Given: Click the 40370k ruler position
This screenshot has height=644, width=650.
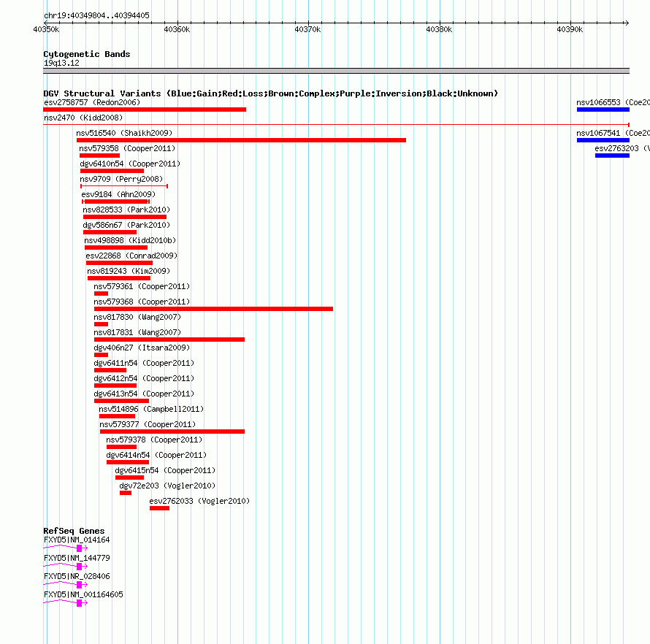Looking at the screenshot, I should (307, 29).
